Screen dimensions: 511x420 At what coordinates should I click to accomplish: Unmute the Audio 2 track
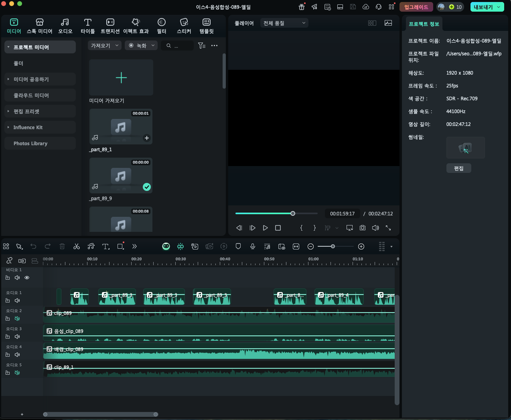pyautogui.click(x=17, y=319)
